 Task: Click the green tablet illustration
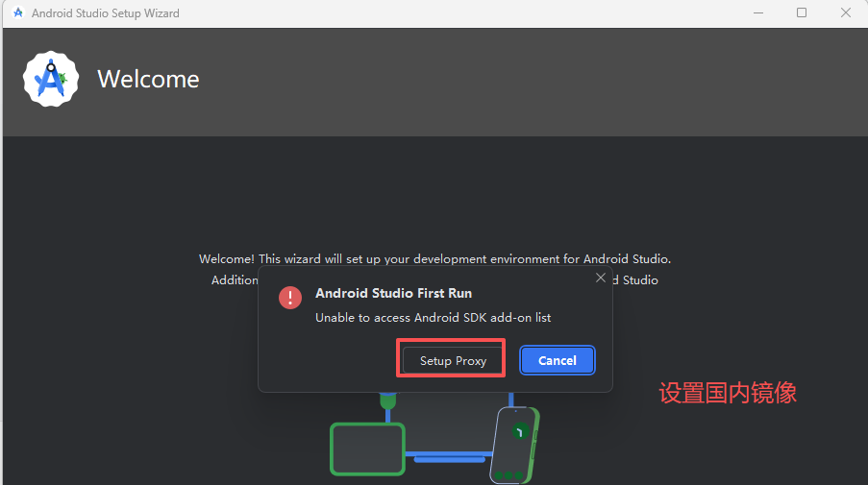tap(367, 449)
